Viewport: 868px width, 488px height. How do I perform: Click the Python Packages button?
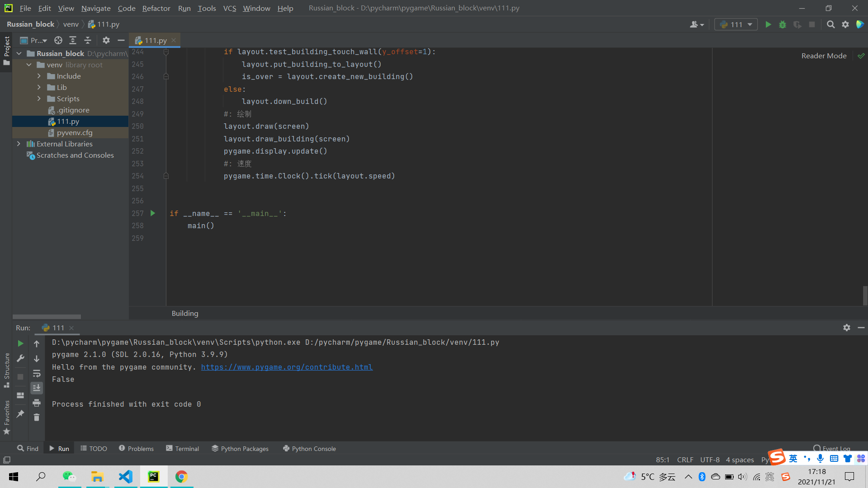pyautogui.click(x=240, y=448)
